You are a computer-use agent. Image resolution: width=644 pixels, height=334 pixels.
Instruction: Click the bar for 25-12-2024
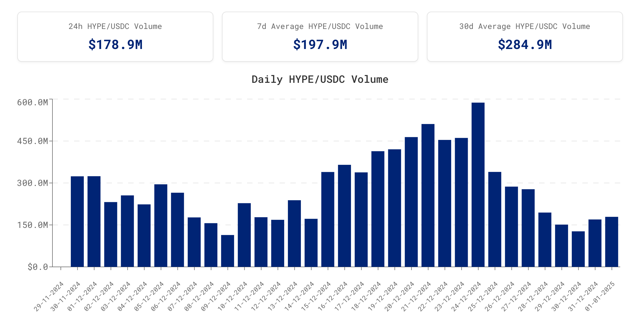click(x=495, y=219)
